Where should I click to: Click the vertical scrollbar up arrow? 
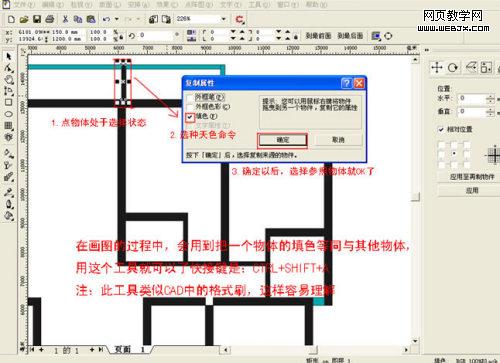(x=415, y=60)
